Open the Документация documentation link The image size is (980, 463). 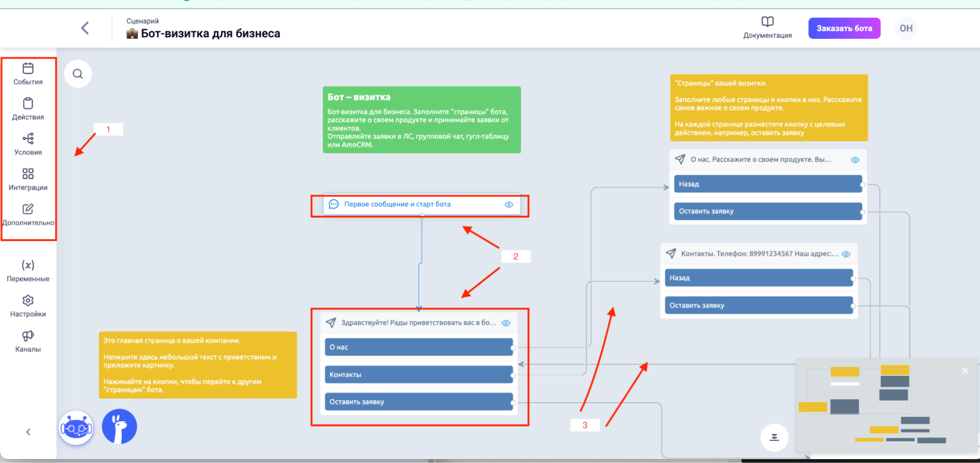click(x=767, y=27)
